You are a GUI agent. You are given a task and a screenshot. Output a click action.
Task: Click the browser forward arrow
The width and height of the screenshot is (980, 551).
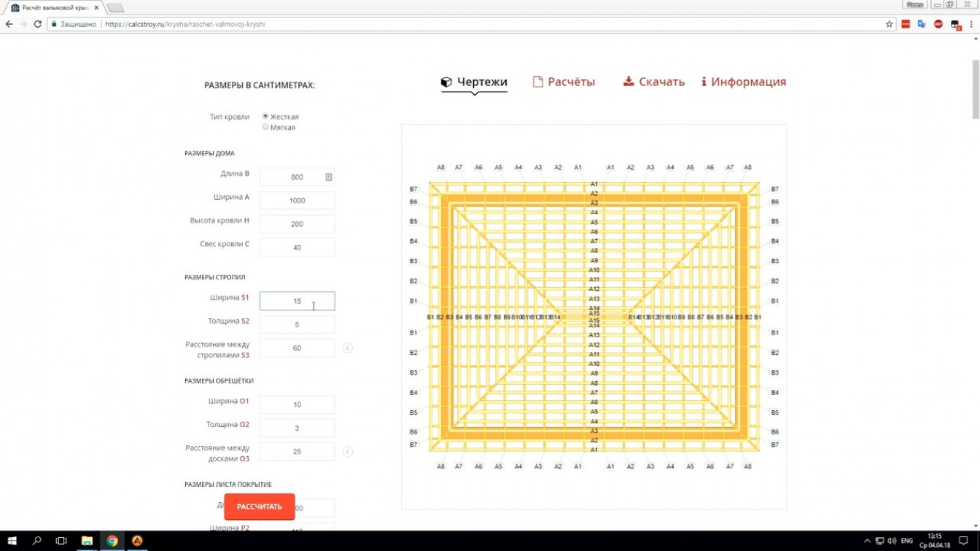23,24
